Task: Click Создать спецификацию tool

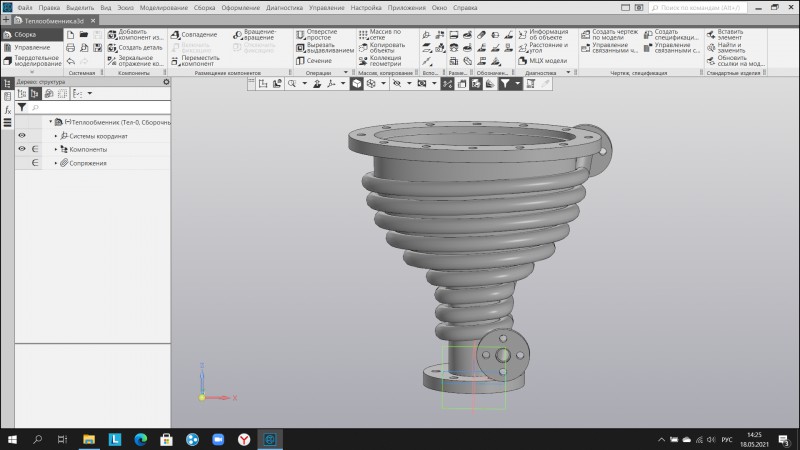Action: [671, 35]
